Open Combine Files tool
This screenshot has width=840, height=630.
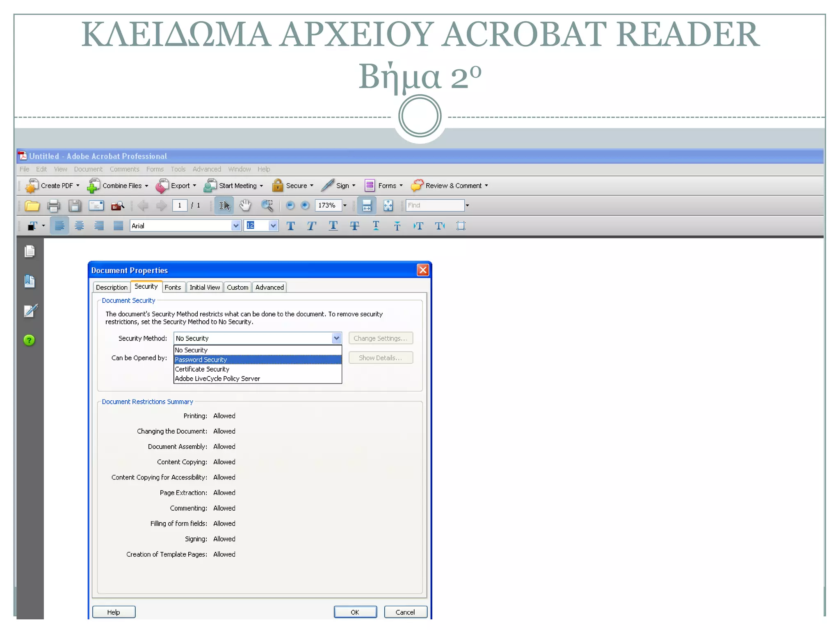[118, 186]
